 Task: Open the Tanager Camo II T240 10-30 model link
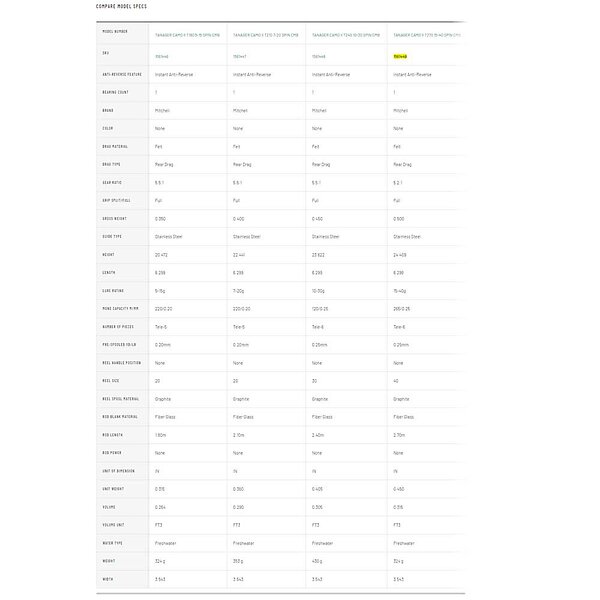click(x=343, y=33)
